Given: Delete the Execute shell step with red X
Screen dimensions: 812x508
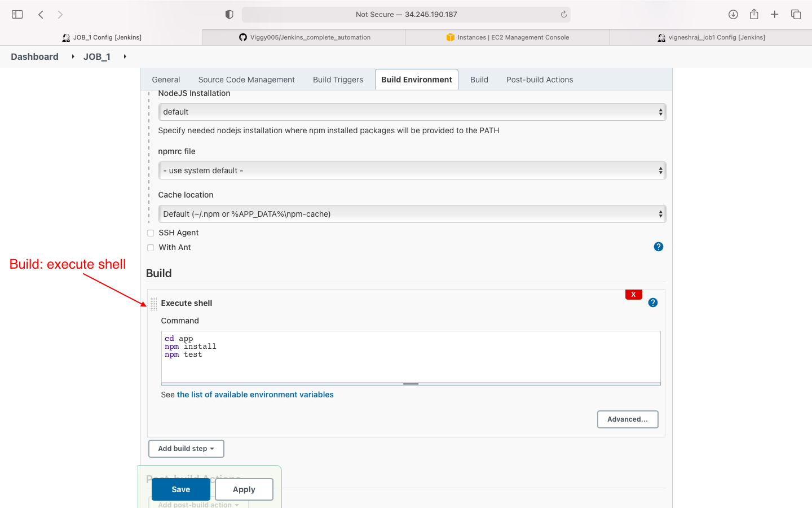Looking at the screenshot, I should (634, 295).
